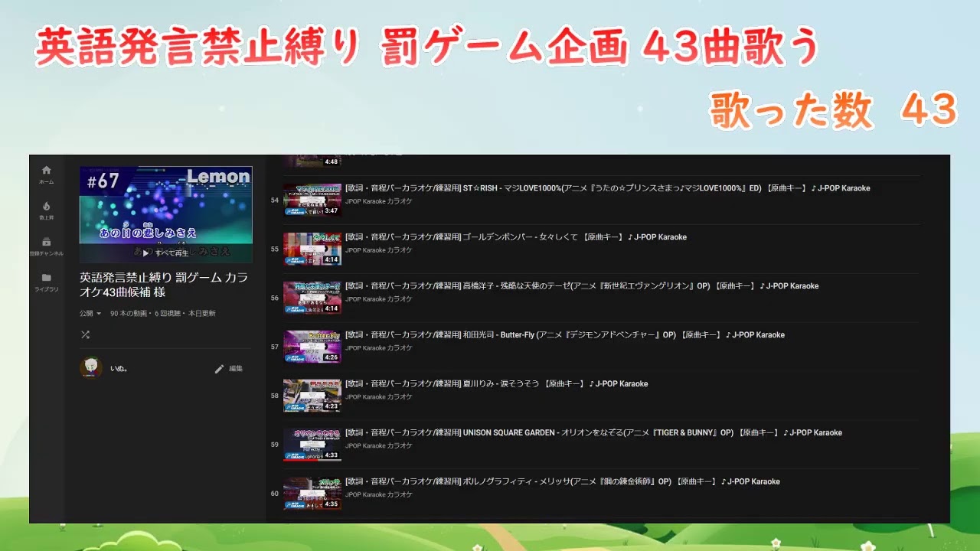980x551 pixels.
Task: Open video thumbnail for オリオンをなぞる
Action: pos(312,445)
